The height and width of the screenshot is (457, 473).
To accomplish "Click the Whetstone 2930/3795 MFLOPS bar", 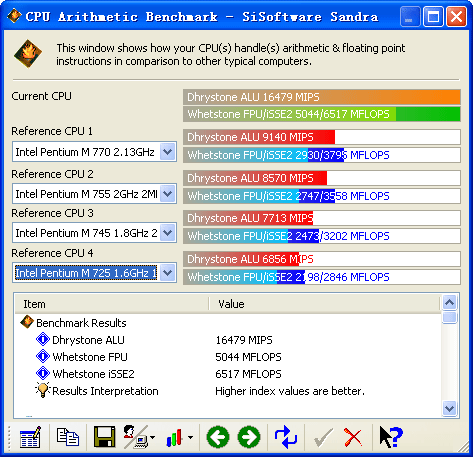I will pyautogui.click(x=322, y=155).
